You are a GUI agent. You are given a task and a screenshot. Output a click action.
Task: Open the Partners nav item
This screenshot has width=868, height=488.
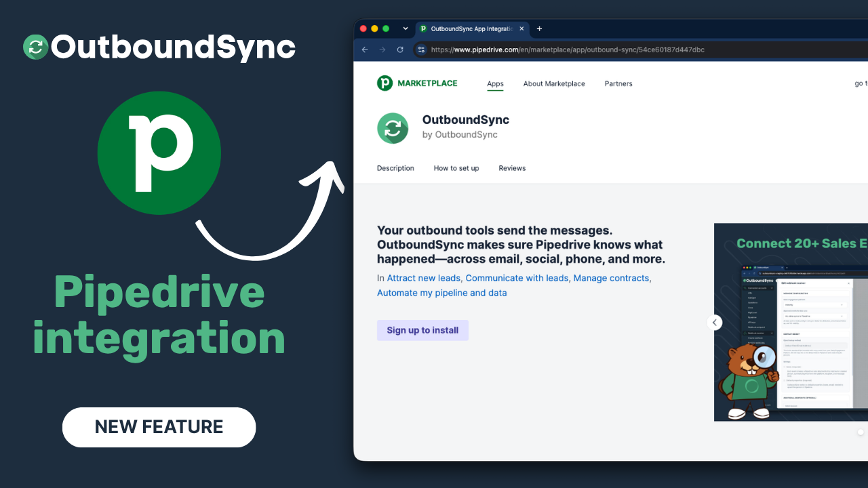click(x=618, y=84)
